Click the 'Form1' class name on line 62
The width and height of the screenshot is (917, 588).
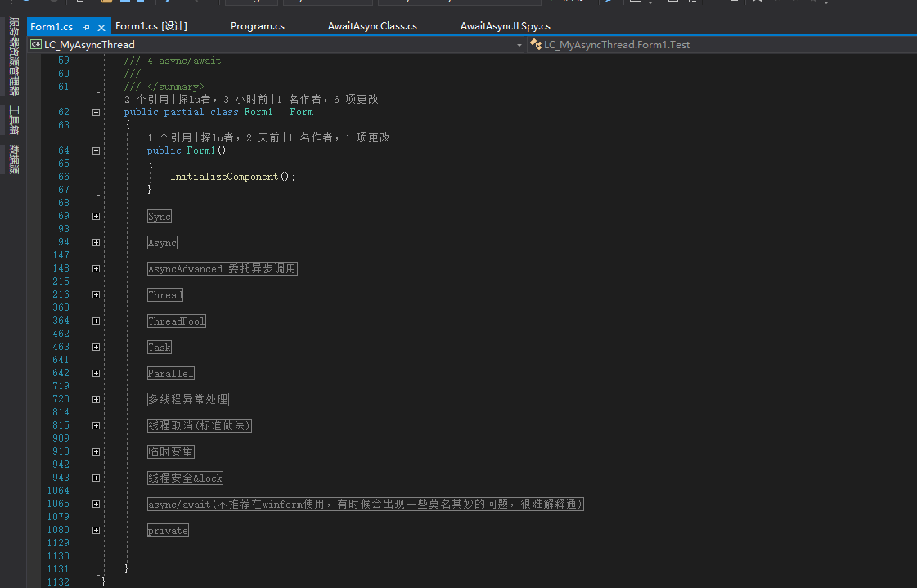(258, 112)
